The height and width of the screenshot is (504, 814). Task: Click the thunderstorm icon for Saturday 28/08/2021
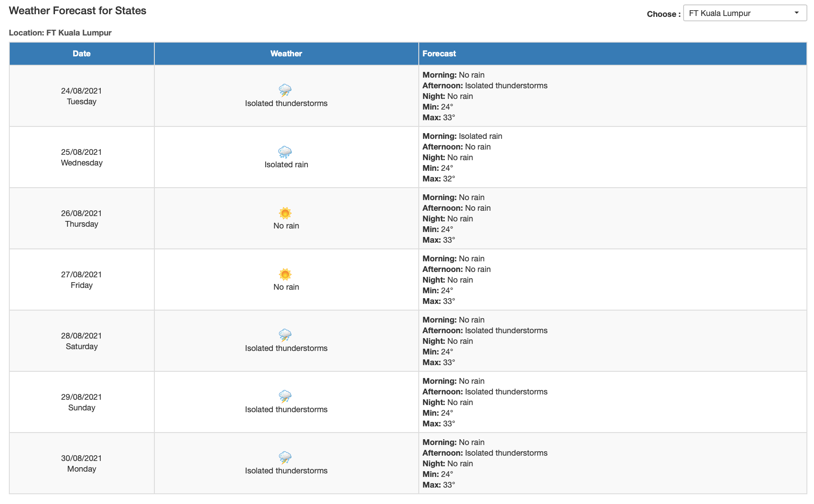pyautogui.click(x=285, y=335)
